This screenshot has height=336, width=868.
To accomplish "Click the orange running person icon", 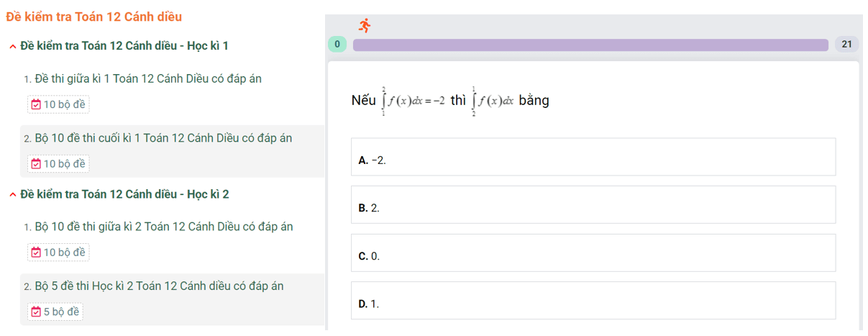I will click(x=365, y=26).
